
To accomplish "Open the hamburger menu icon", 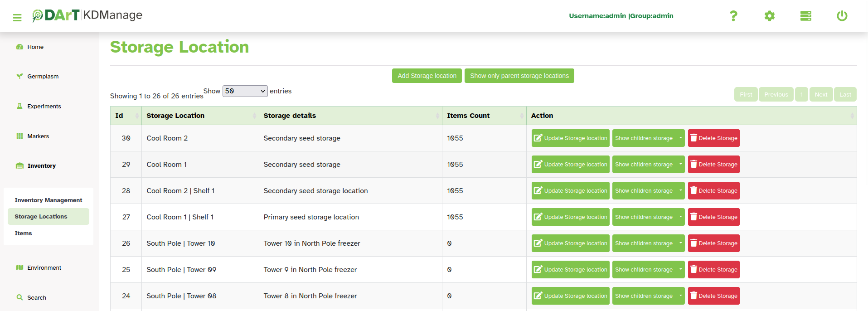I will point(17,18).
